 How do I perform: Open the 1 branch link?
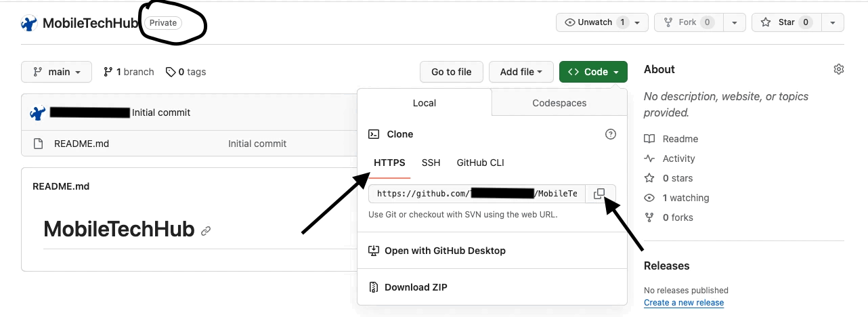129,72
